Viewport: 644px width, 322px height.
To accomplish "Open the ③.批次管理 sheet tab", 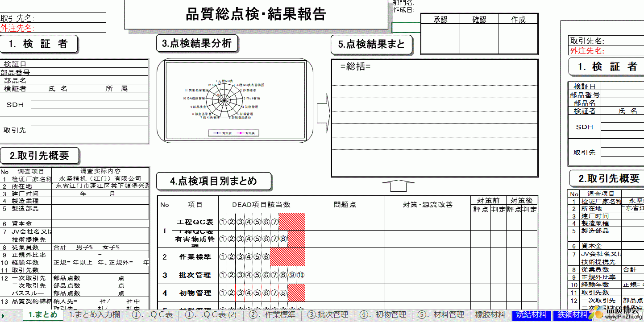I will tap(328, 315).
